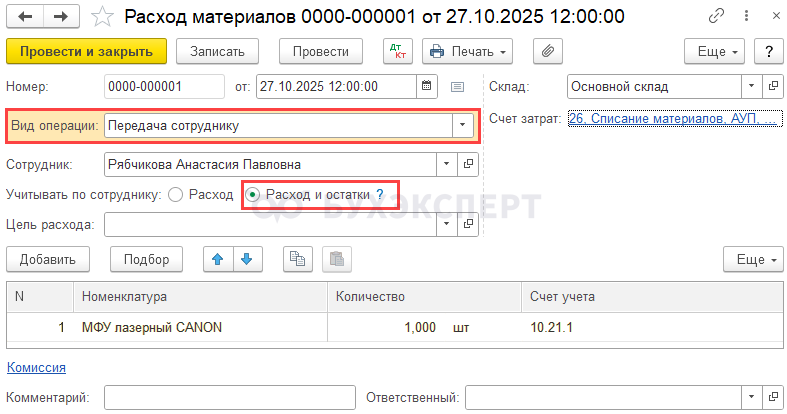Show hint for Расход и остатки
The width and height of the screenshot is (787, 414).
click(380, 194)
